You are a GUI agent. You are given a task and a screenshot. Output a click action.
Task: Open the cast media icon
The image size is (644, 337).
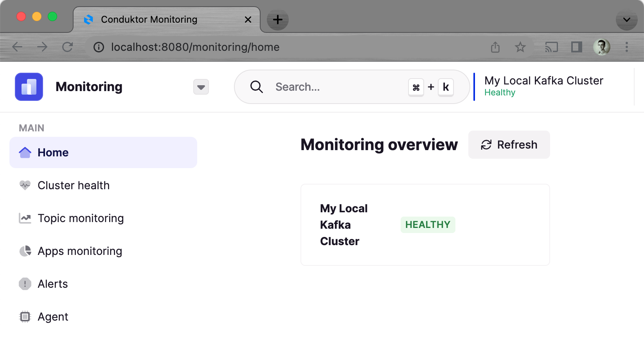click(552, 47)
